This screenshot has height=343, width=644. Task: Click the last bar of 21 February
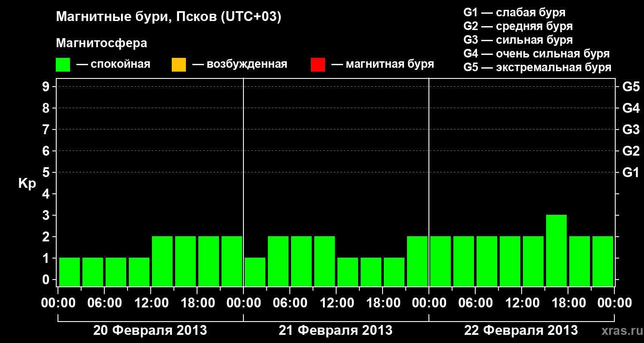[417, 261]
